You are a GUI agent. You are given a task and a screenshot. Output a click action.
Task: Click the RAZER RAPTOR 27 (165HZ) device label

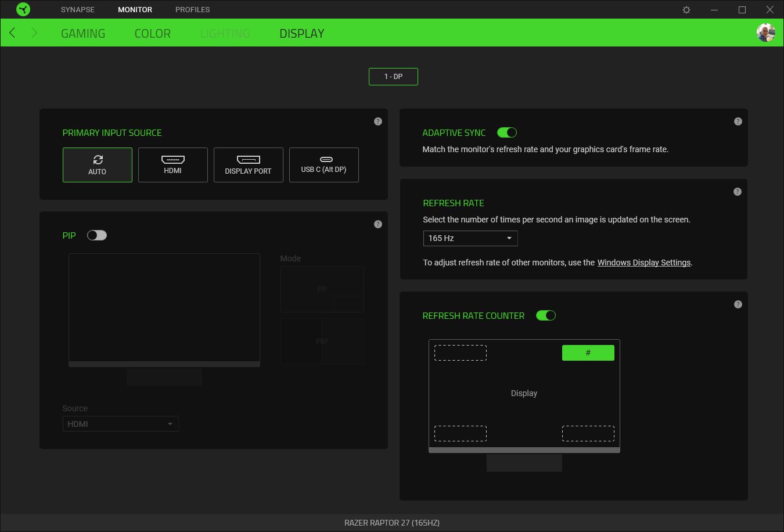point(392,523)
